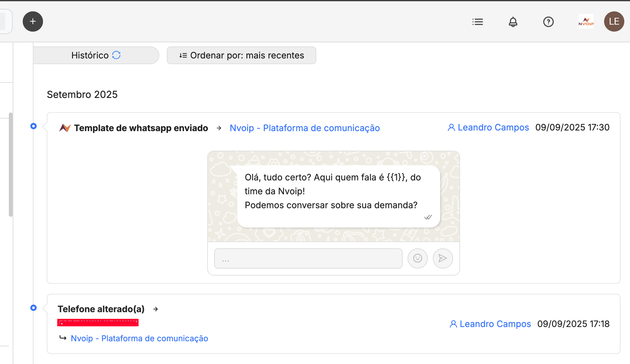Viewport: 630px width, 364px height.
Task: Select the Histórico tab
Action: 90,55
